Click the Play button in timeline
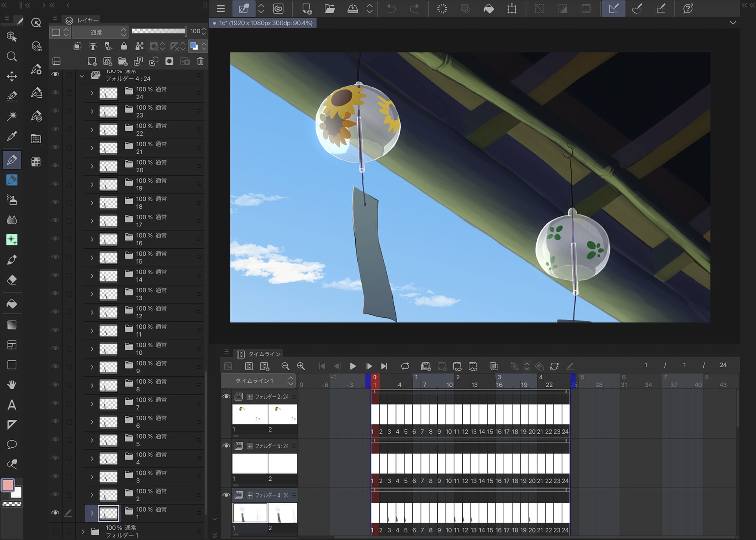The width and height of the screenshot is (756, 540). 353,366
